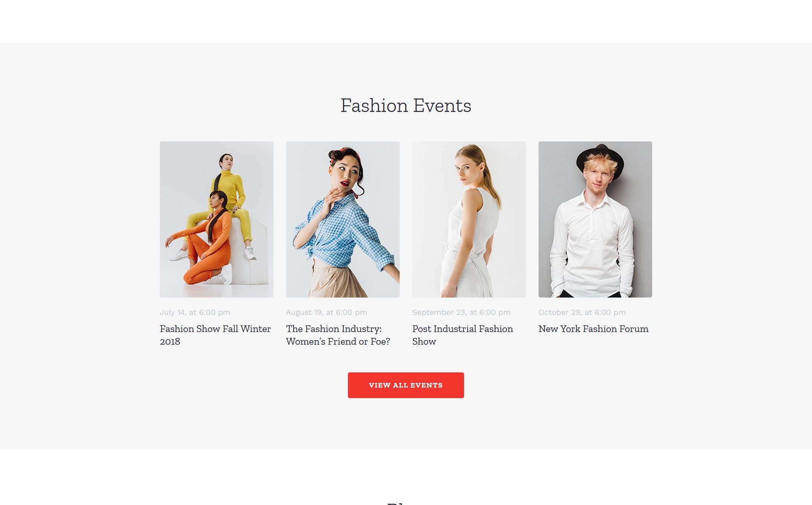The height and width of the screenshot is (505, 812).
Task: Click the August 19, at 6:00 pm date
Action: (x=326, y=312)
